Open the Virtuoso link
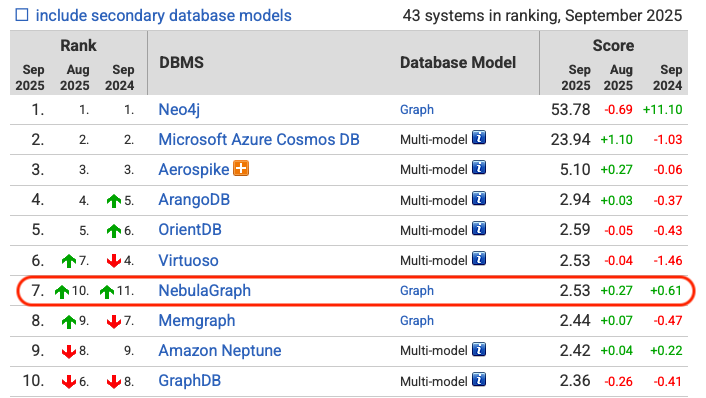Image resolution: width=706 pixels, height=398 pixels. pos(188,260)
